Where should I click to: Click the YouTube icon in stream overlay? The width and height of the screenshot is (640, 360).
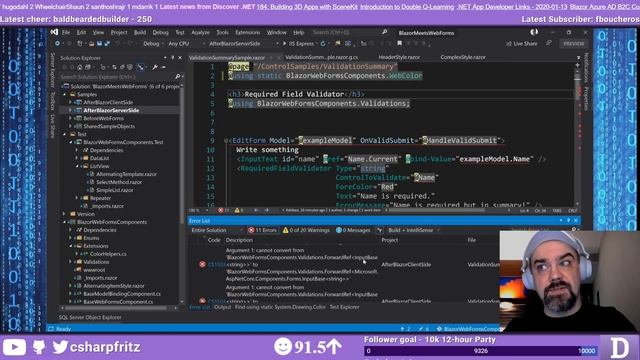[x=14, y=347]
